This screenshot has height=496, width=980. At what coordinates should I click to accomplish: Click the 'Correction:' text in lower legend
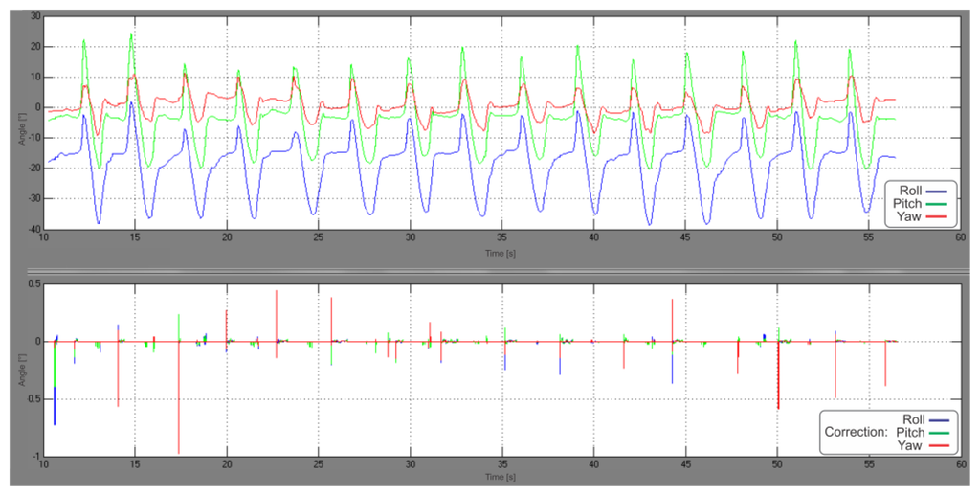855,432
